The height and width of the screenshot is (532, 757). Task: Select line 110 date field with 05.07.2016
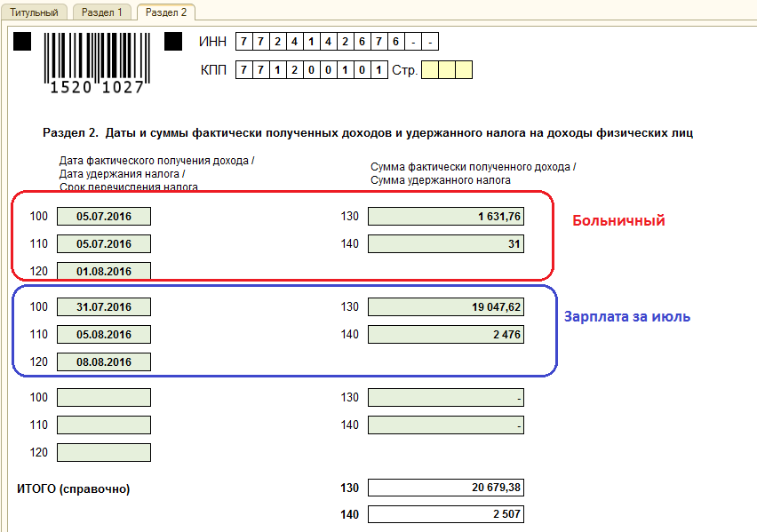(103, 243)
